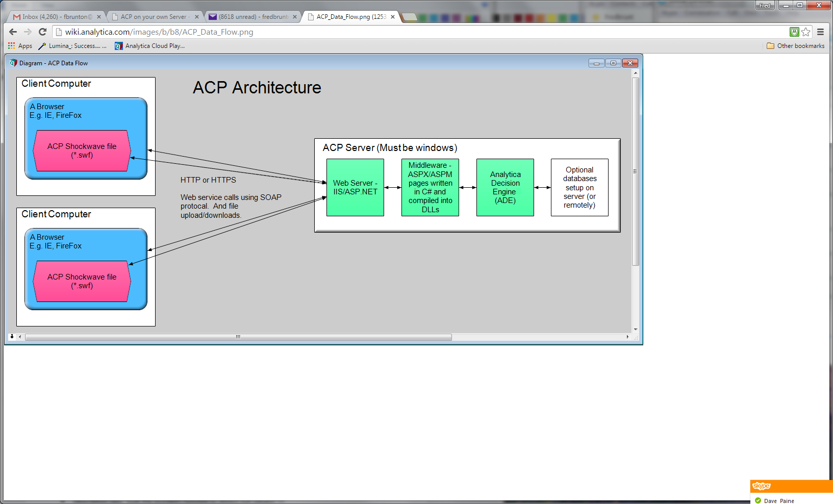The image size is (833, 504).
Task: Click the browser forward arrow
Action: pyautogui.click(x=28, y=32)
